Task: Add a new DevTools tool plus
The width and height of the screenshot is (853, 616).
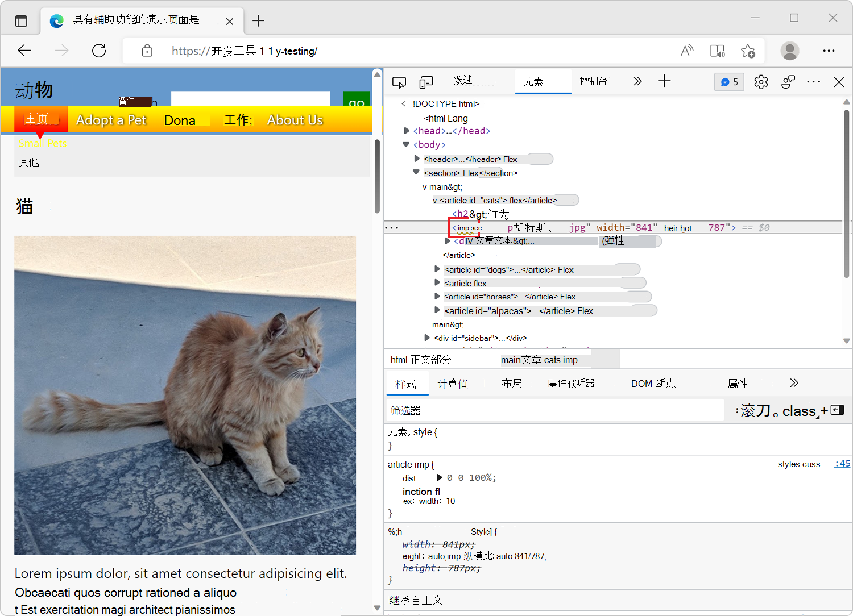Action: pyautogui.click(x=664, y=81)
